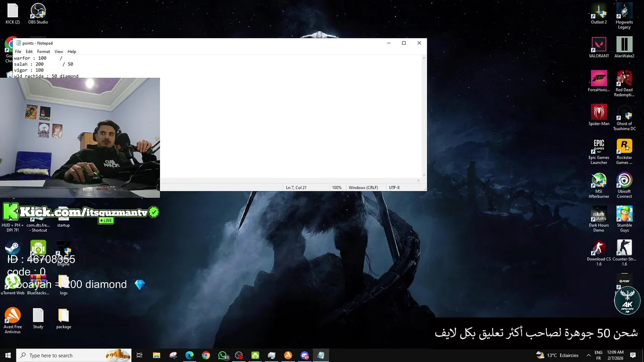Screen dimensions: 644x362
Task: Select the AlanWake2 desktop icon
Action: [x=624, y=48]
